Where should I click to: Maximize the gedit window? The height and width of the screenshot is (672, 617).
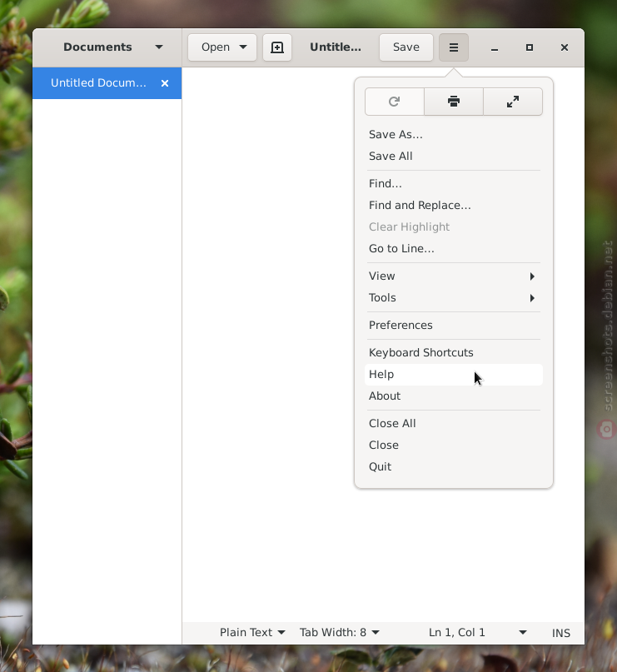click(530, 47)
